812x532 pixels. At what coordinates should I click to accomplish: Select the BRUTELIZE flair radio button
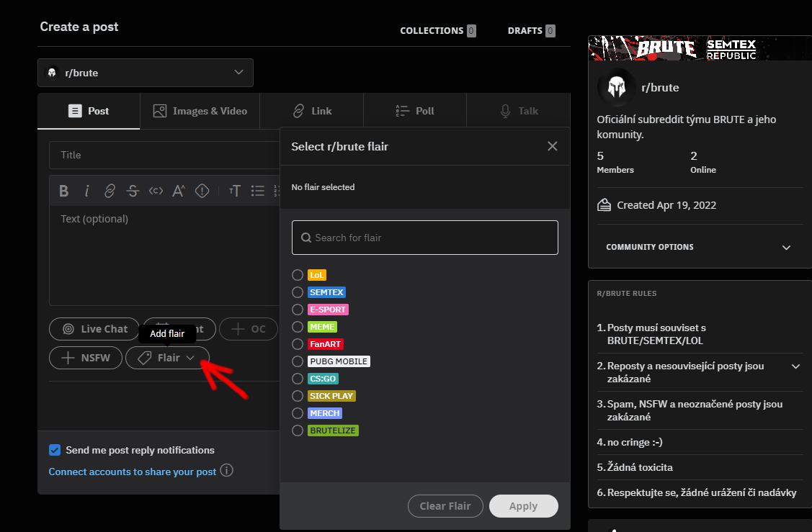[x=298, y=430]
